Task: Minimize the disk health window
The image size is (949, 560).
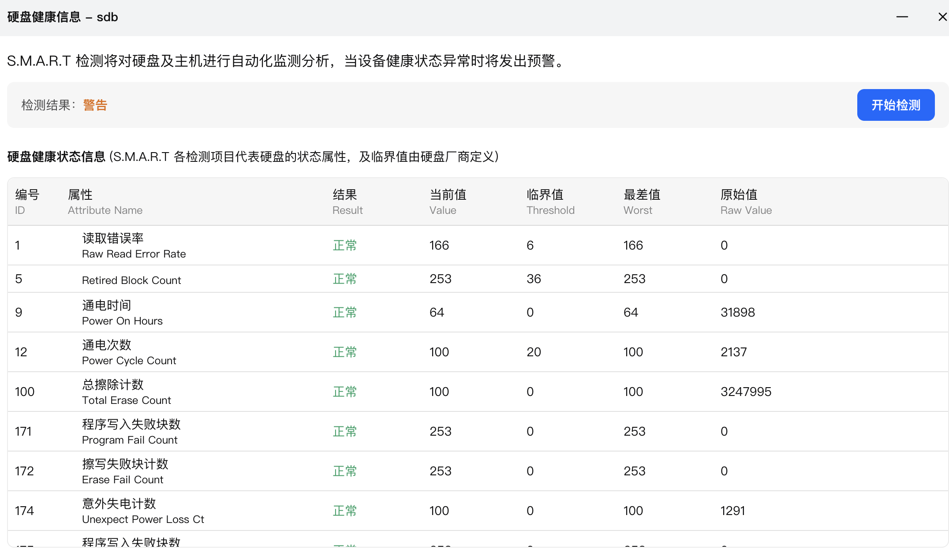Action: click(902, 17)
